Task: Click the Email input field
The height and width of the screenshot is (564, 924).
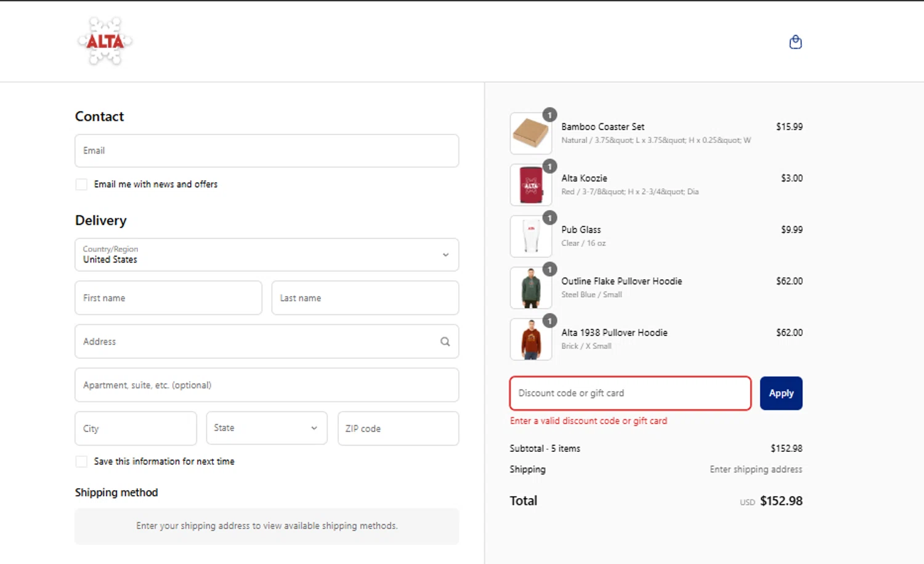Action: (x=266, y=151)
